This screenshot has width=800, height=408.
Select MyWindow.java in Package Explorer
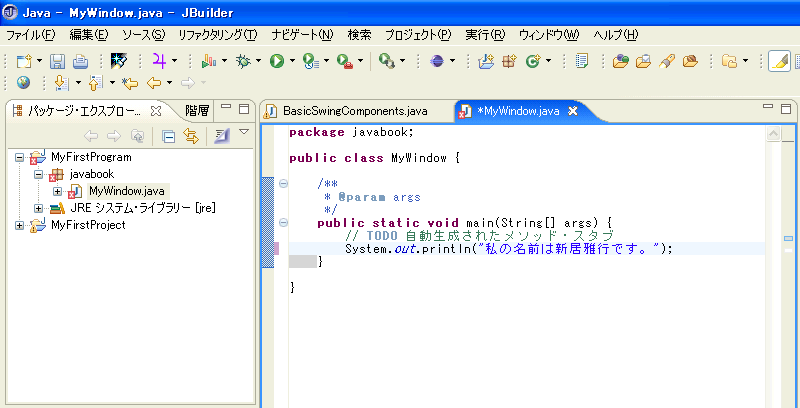tap(126, 191)
